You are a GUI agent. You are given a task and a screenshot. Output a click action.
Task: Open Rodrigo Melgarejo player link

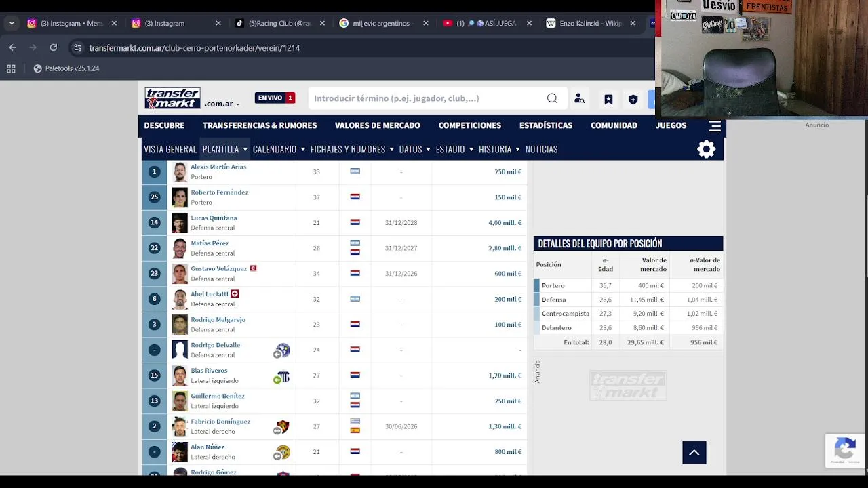[218, 319]
